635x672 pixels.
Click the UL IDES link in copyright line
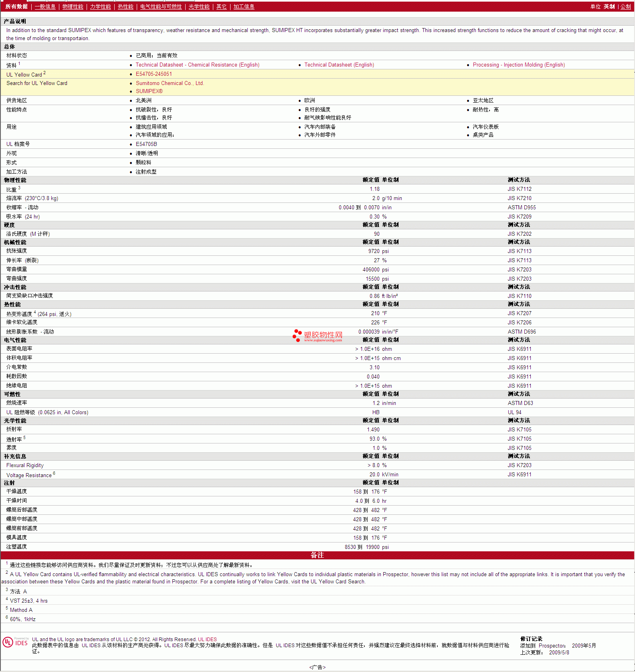pyautogui.click(x=207, y=640)
